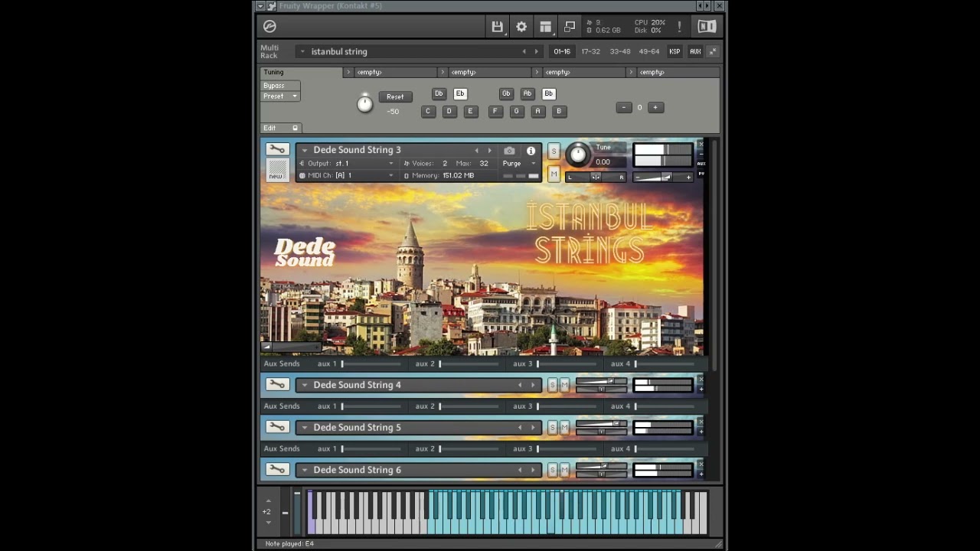Open the Tuning Preset dropdown
The width and height of the screenshot is (980, 551).
click(280, 96)
